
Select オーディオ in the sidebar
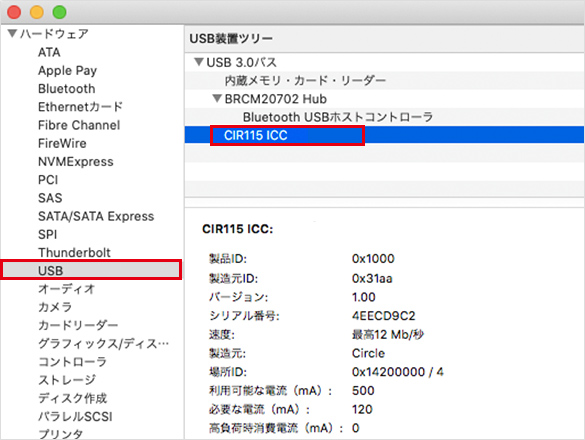[66, 289]
